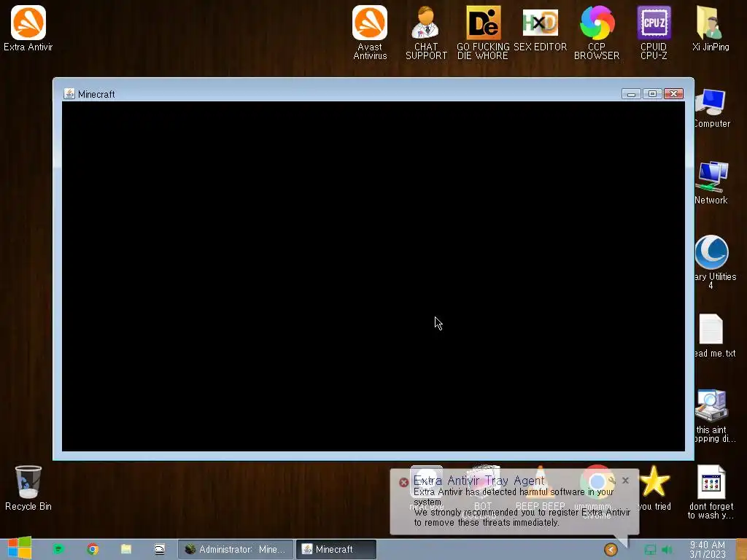Screen dimensions: 747x560
Task: Click inside the black Minecraft game canvas
Action: [373, 276]
